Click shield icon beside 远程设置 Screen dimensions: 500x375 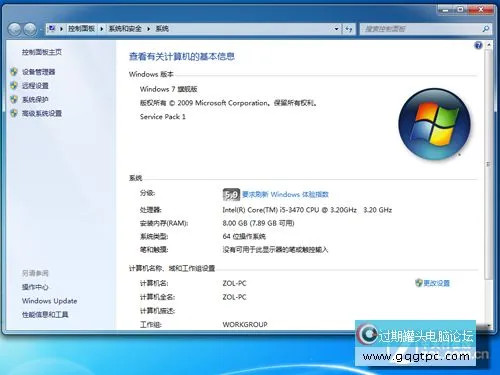point(14,86)
